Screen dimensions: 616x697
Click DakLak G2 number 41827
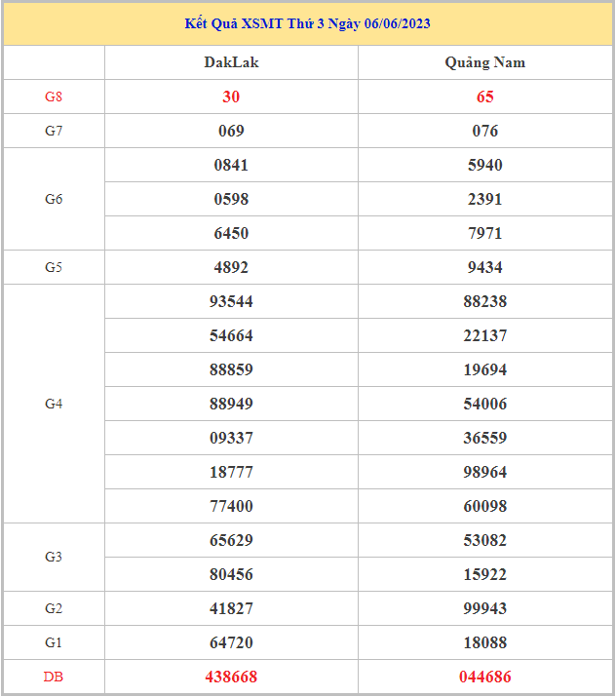click(x=231, y=608)
